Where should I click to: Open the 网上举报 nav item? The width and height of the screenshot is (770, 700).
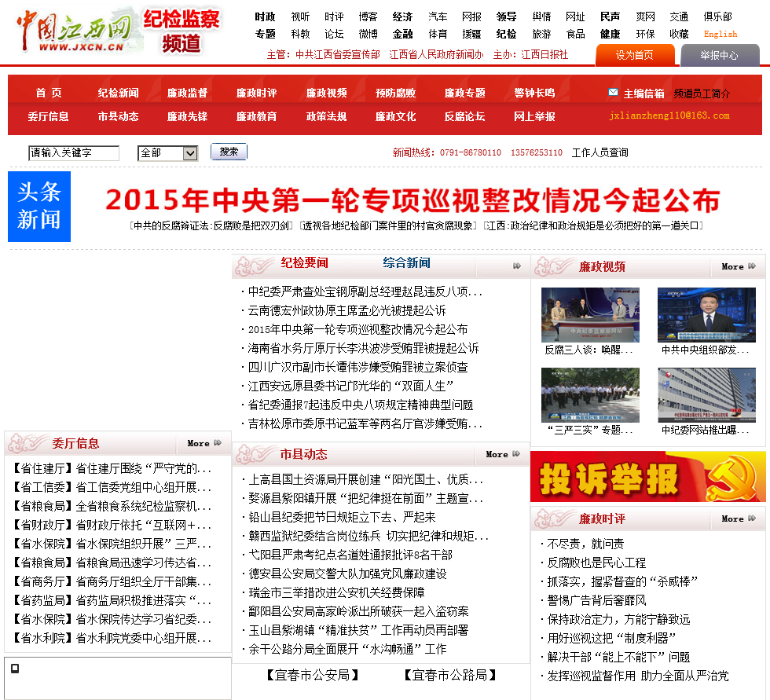pos(534,116)
